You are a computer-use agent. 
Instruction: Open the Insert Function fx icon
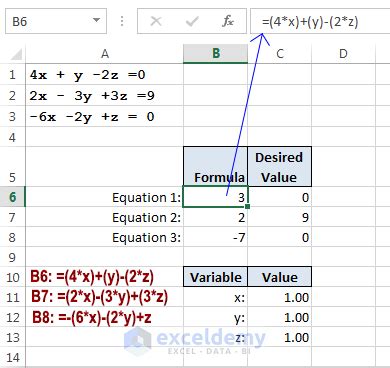[x=228, y=21]
